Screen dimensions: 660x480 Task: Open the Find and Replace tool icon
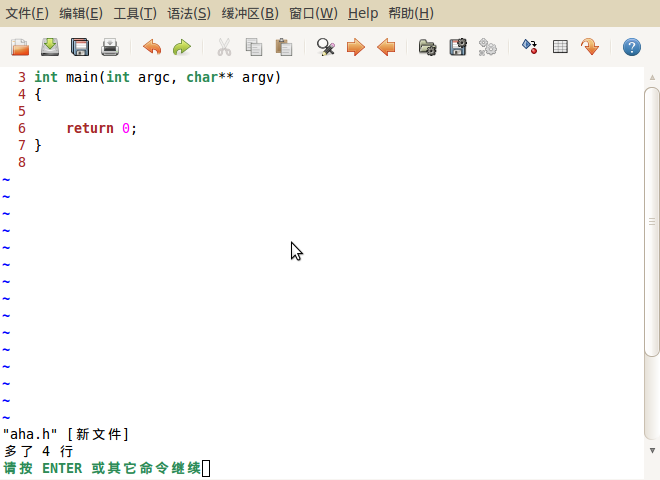coord(326,47)
